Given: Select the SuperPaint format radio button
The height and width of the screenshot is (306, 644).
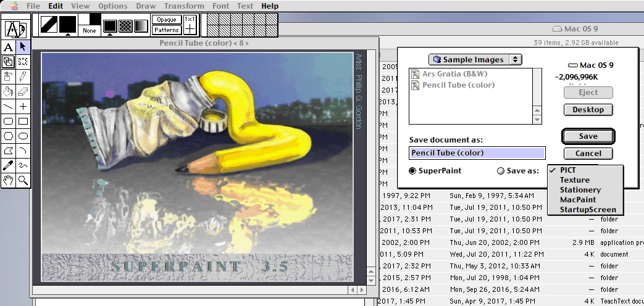Looking at the screenshot, I should click(413, 171).
